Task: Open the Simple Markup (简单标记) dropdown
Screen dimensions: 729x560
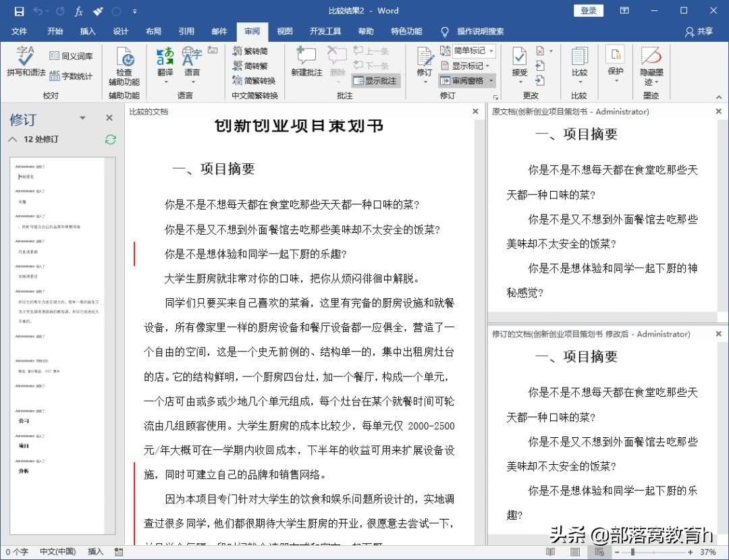Action: tap(474, 51)
